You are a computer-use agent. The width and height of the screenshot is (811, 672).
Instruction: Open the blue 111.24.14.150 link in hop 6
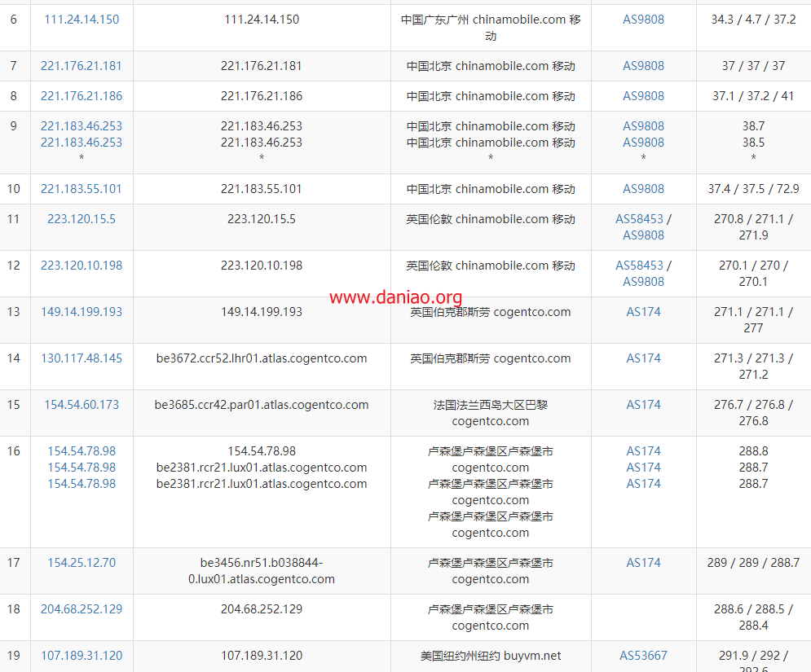coord(82,20)
